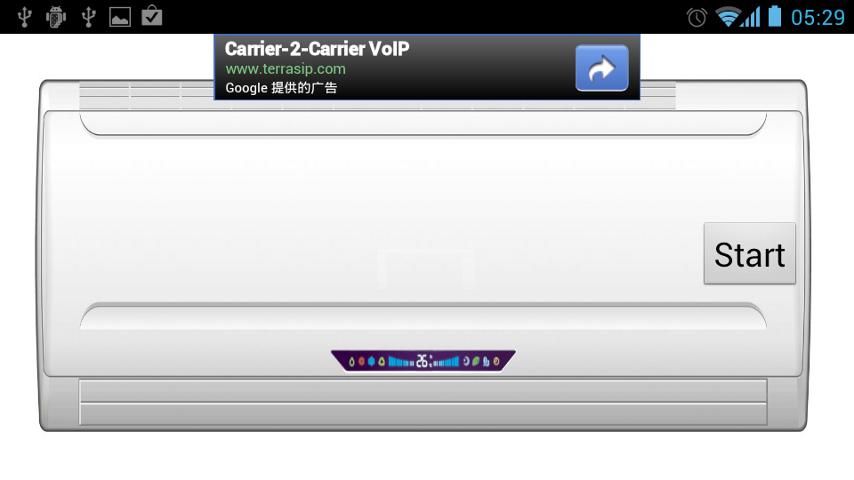
Task: Tap the lower air outlet louver
Action: pyautogui.click(x=423, y=402)
